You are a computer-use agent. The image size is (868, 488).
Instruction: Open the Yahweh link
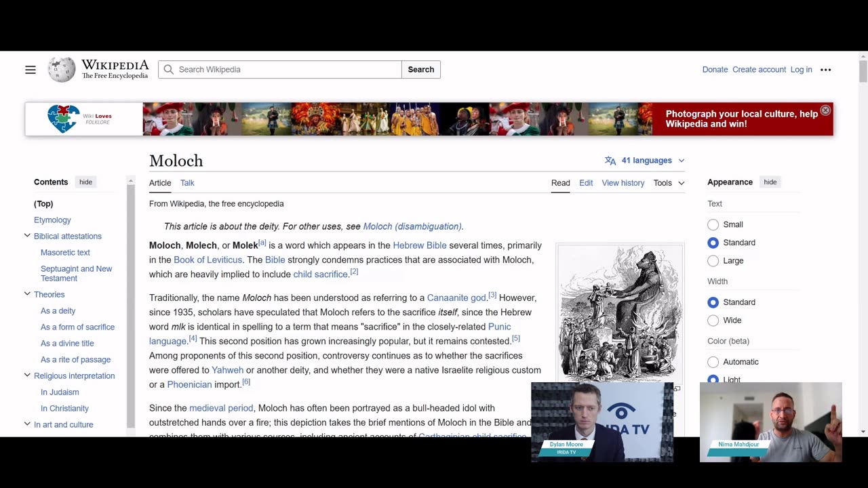(227, 370)
